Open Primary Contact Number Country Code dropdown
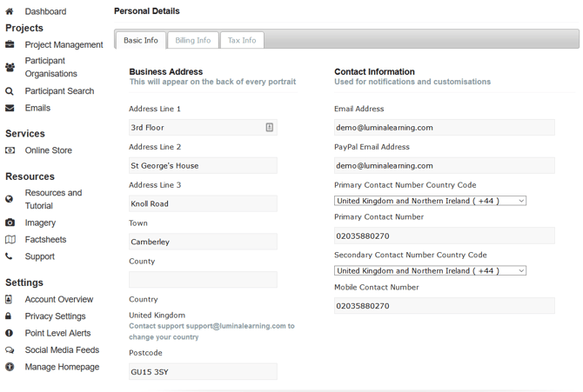Viewport: 583px width, 392px height. coord(430,201)
